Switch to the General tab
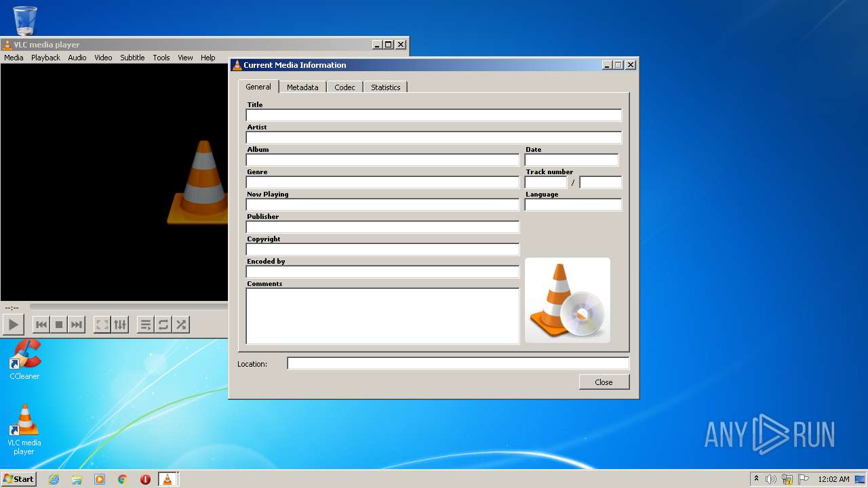The width and height of the screenshot is (868, 488). point(258,87)
